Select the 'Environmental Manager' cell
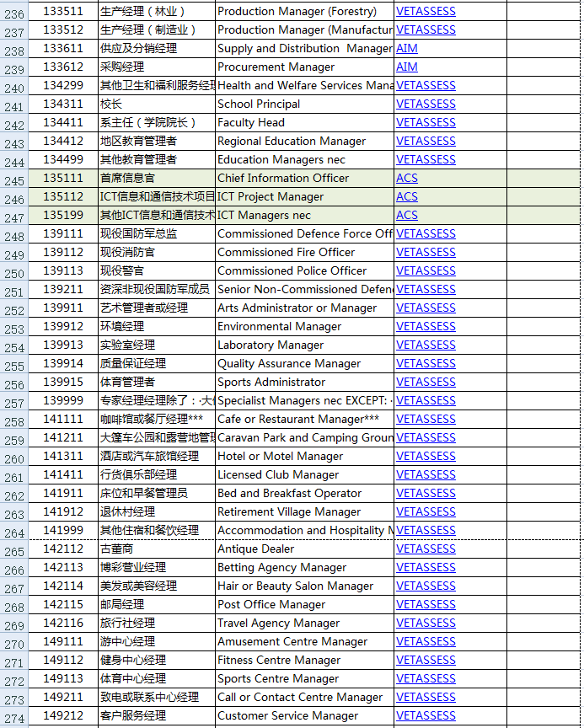 coord(304,326)
